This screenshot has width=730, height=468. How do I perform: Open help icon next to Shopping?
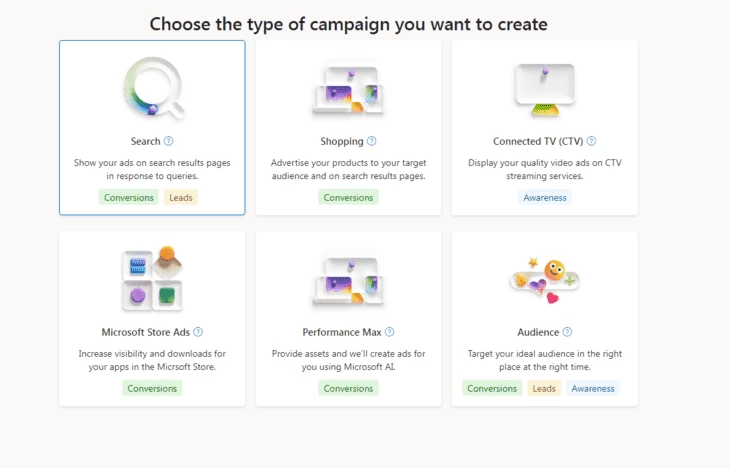[x=372, y=141]
